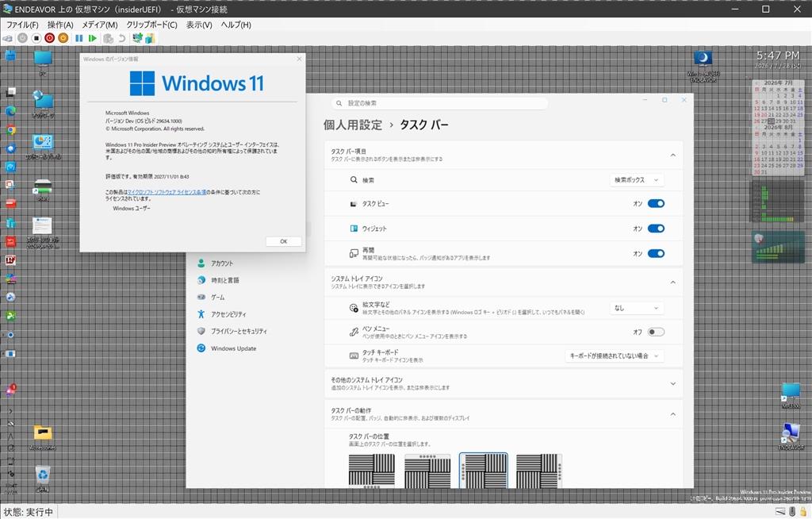The height and width of the screenshot is (519, 812).
Task: Open the コントロールパネル desktop icon
Action: [43, 147]
